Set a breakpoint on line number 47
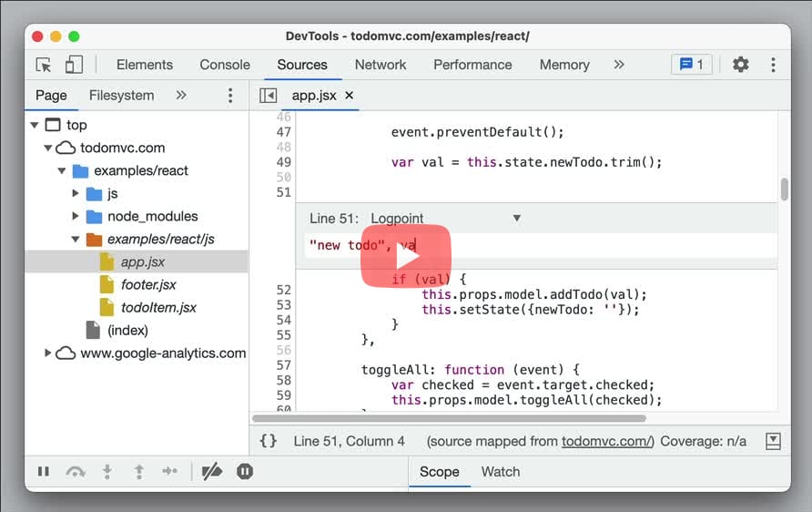 (283, 131)
